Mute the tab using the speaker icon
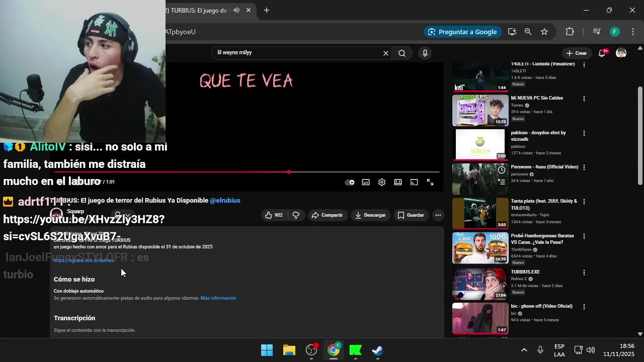Image resolution: width=644 pixels, height=362 pixels. [236, 10]
